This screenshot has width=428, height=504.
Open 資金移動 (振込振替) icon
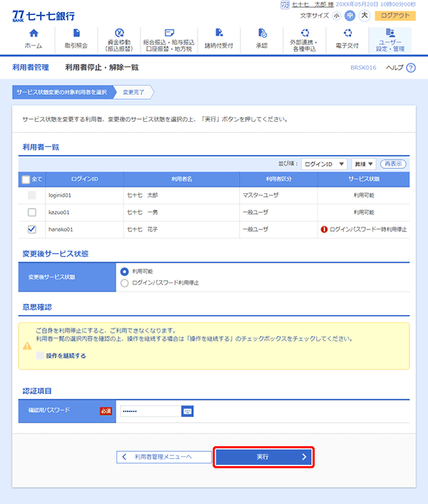point(119,33)
